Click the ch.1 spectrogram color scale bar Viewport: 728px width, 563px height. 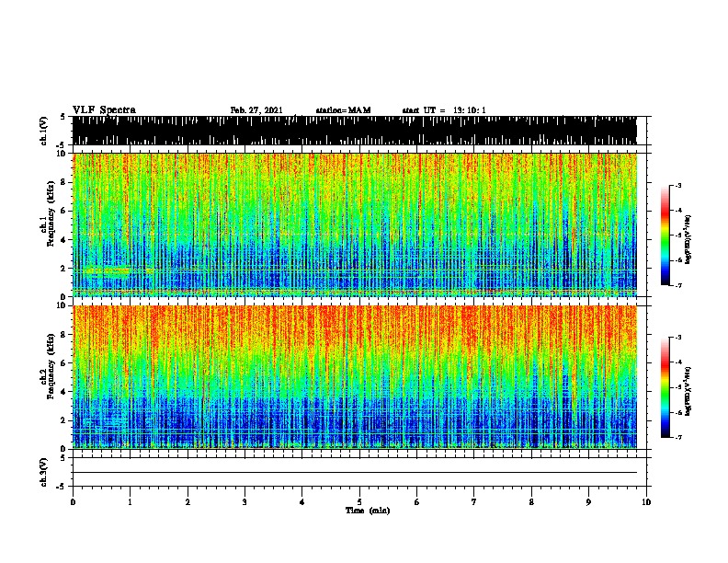[x=665, y=236]
